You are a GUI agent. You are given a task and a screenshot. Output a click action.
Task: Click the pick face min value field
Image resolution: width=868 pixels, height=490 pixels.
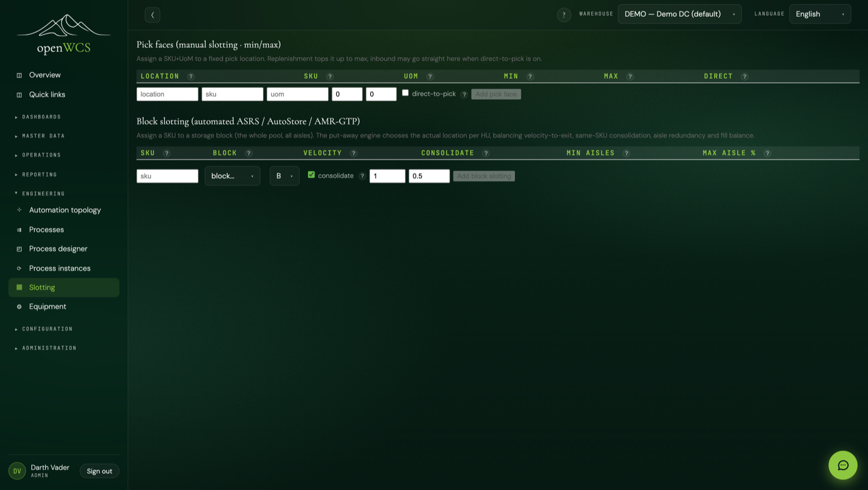(347, 94)
